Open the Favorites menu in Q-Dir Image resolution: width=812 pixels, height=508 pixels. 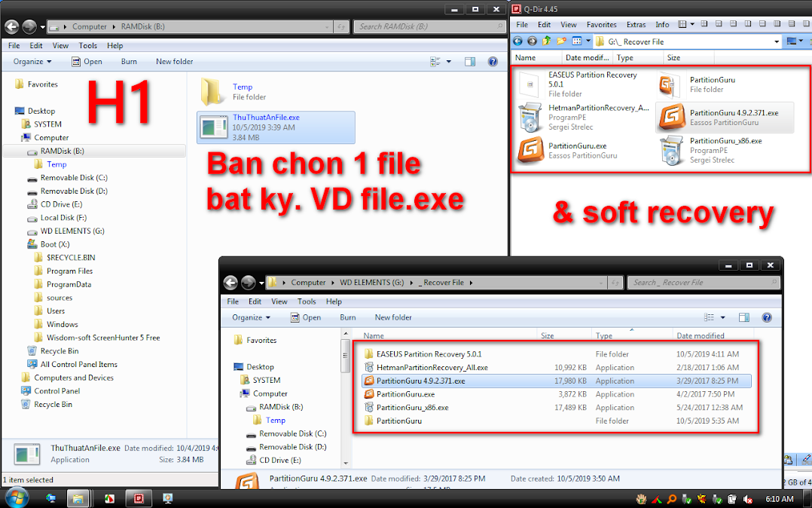coord(601,24)
